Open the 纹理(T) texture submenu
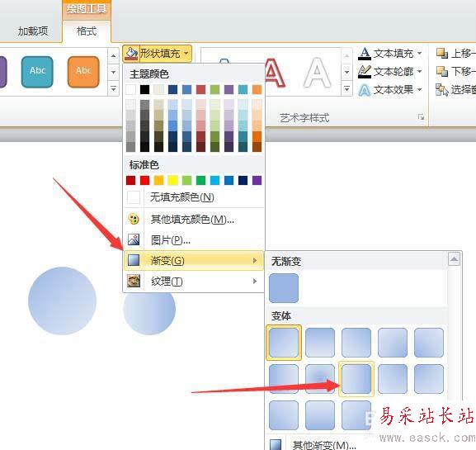 click(x=194, y=282)
